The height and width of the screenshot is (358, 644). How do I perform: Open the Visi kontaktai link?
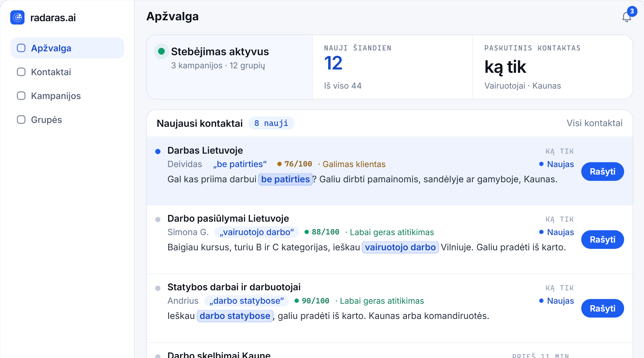[x=595, y=123]
